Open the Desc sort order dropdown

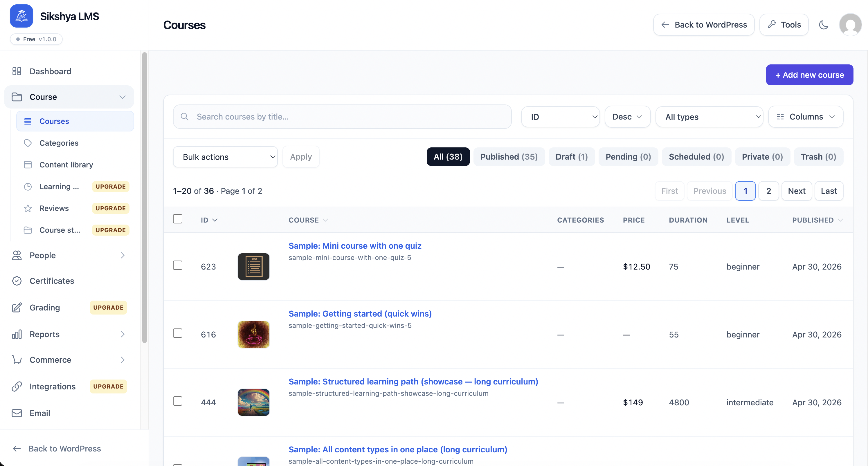[x=627, y=117]
